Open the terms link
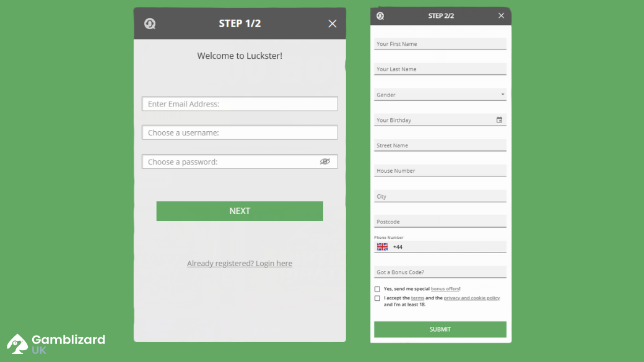The height and width of the screenshot is (362, 644). point(417,298)
